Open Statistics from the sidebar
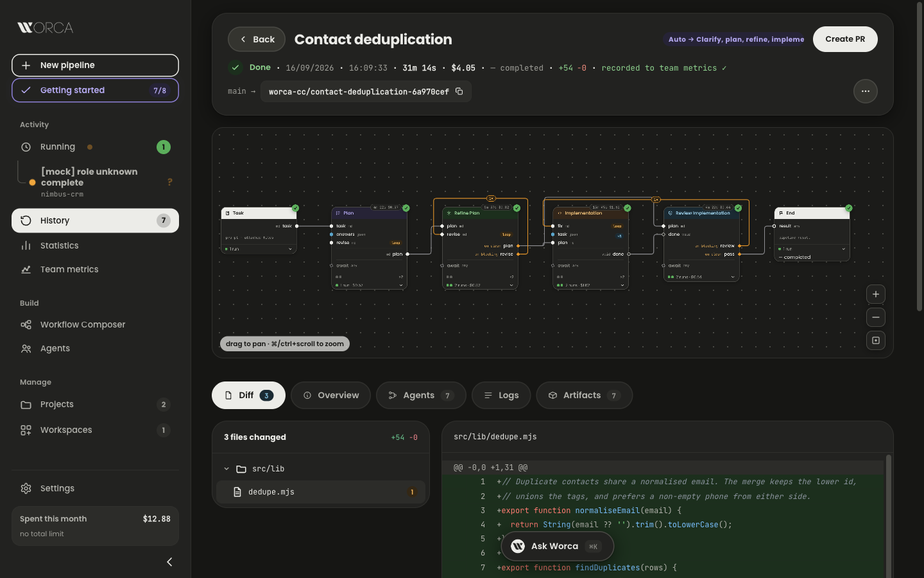The height and width of the screenshot is (578, 924). click(95, 245)
